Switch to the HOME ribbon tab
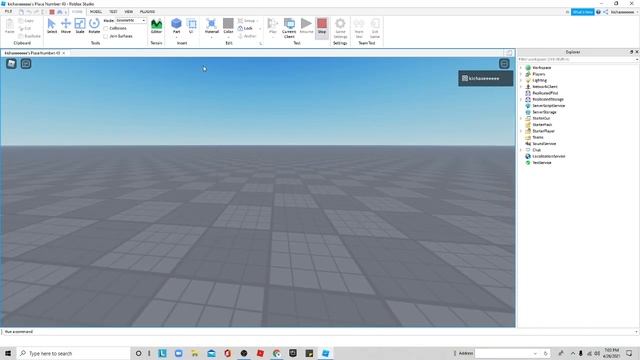 77,12
